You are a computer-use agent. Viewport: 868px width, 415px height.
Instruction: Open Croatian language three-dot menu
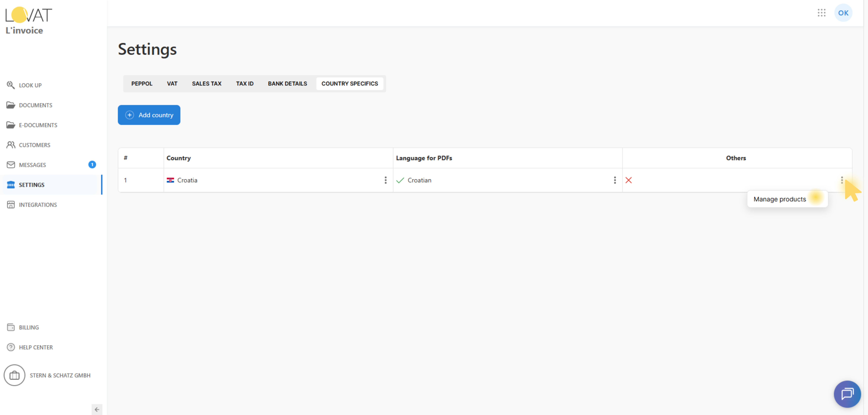pyautogui.click(x=615, y=180)
